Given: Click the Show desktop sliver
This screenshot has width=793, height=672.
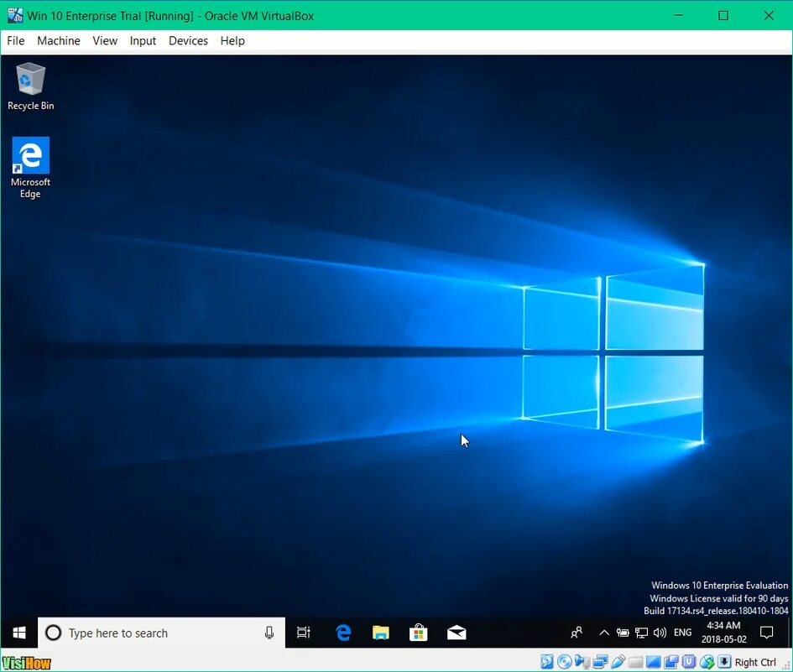Looking at the screenshot, I should click(x=789, y=633).
